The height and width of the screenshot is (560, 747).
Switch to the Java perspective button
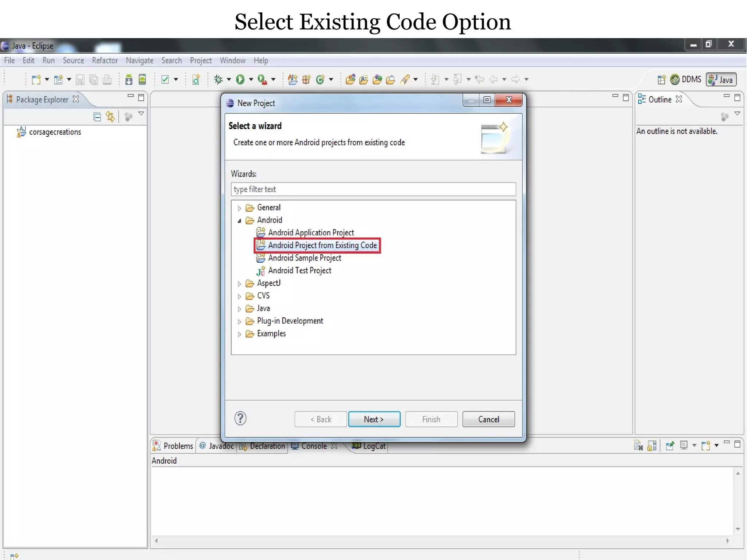(721, 80)
